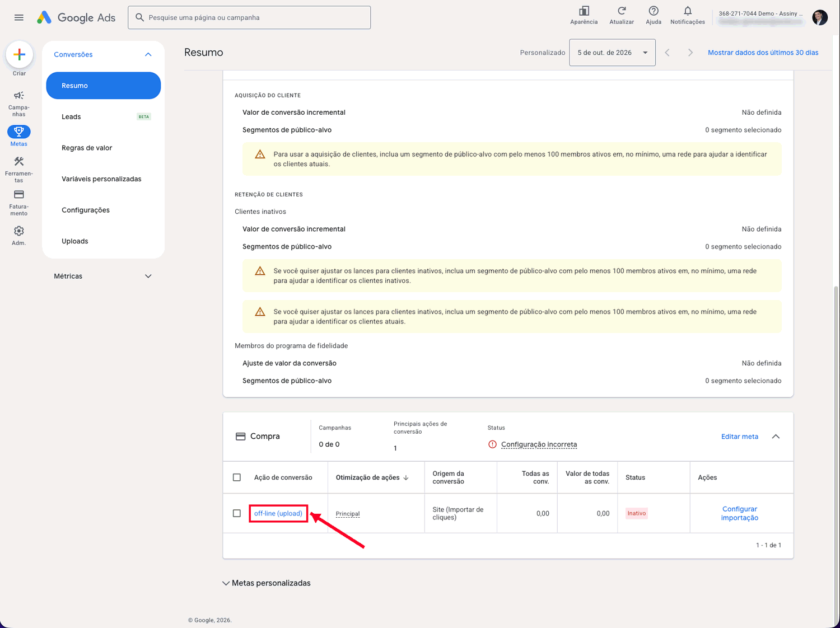Click the Editar meta link
840x628 pixels.
pos(740,437)
